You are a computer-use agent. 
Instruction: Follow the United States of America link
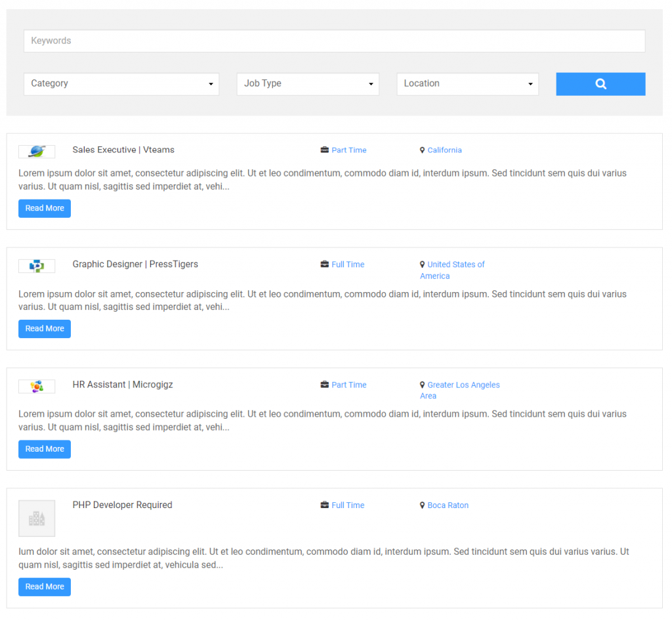click(455, 265)
